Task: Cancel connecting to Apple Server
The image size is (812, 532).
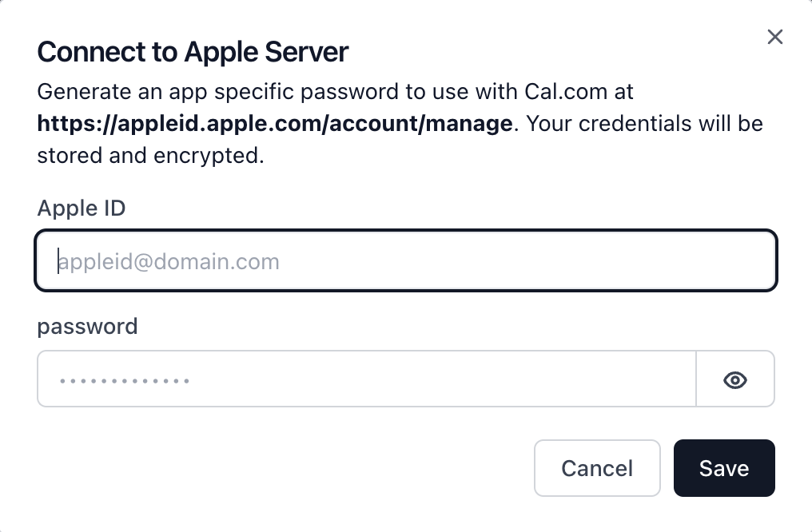Action: click(x=597, y=468)
